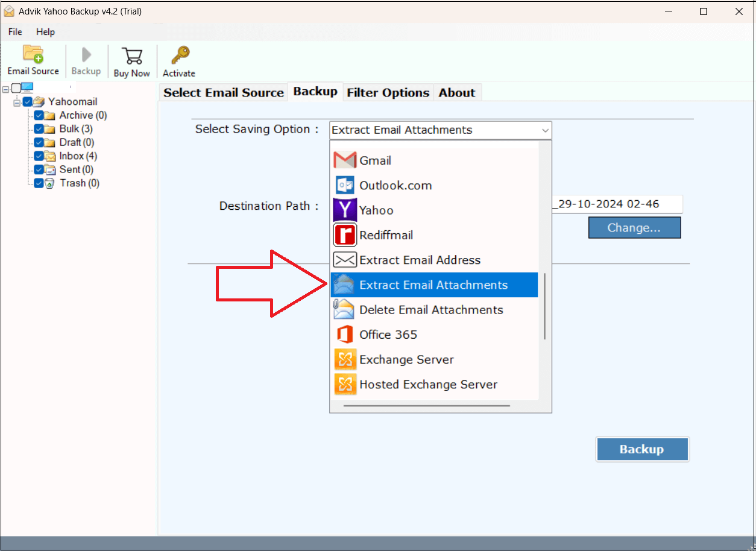756x551 pixels.
Task: Select the red Rediffmail icon
Action: [345, 235]
